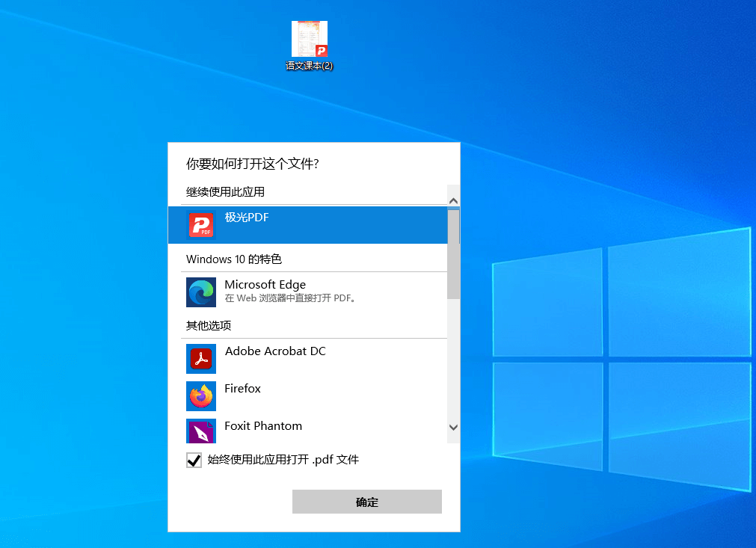Select Adobe Acrobat DC name label

point(275,351)
